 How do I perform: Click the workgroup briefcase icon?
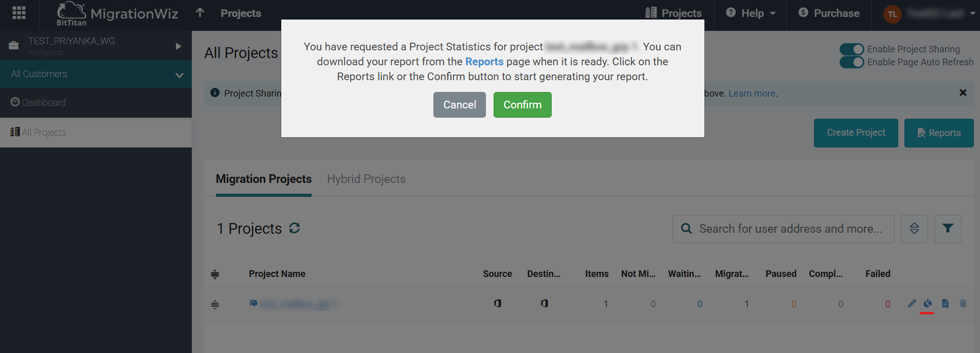(x=14, y=46)
